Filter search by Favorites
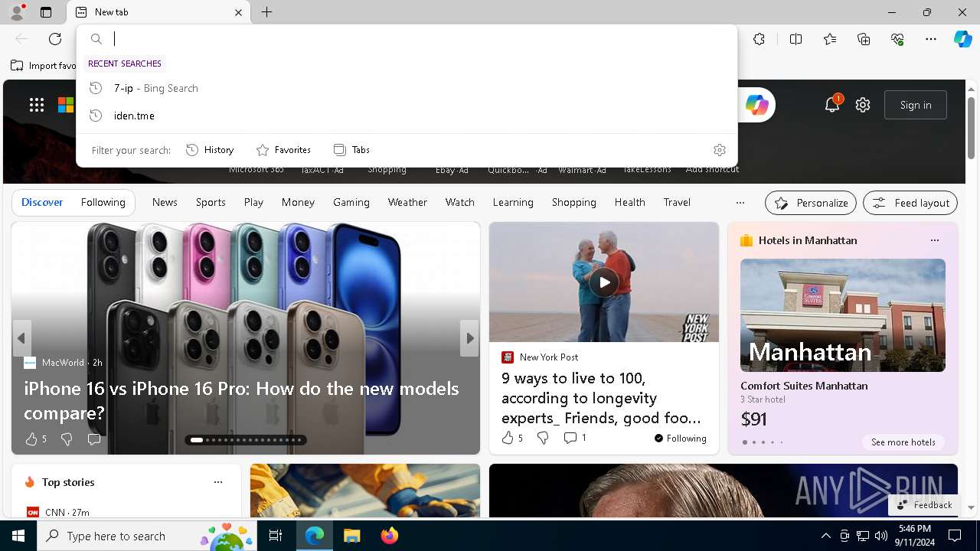The height and width of the screenshot is (551, 980). pos(283,150)
